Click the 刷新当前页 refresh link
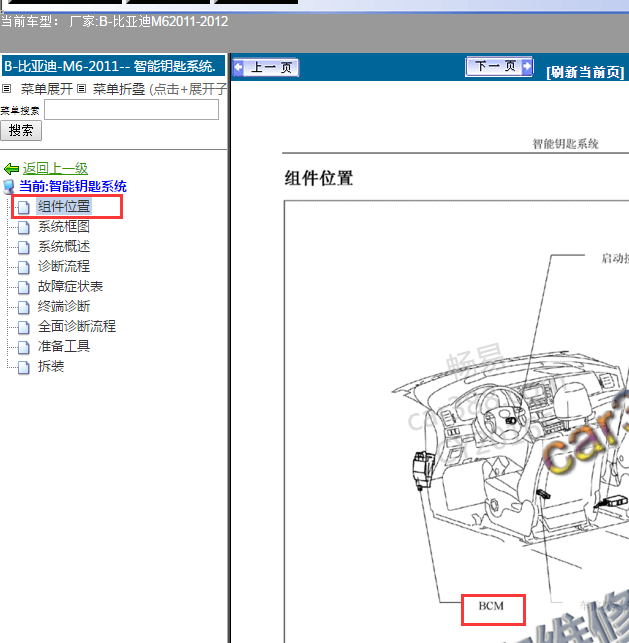Screen dimensions: 629x643 coord(586,72)
